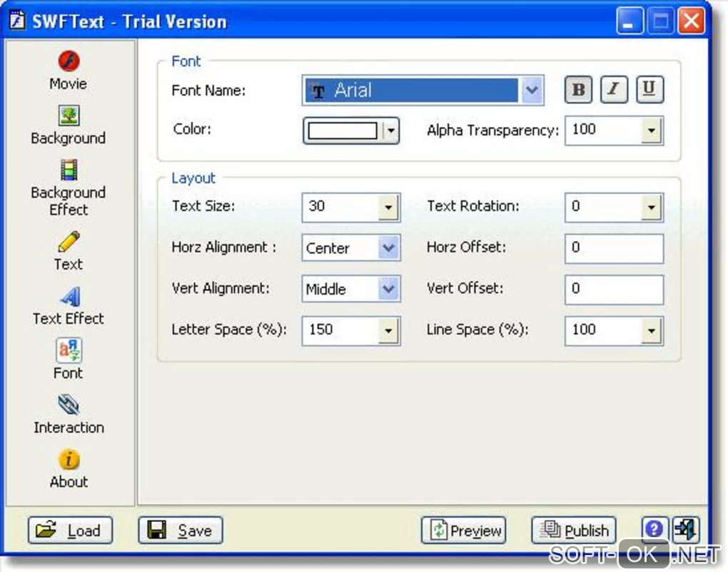Click the Publish button

click(x=573, y=530)
